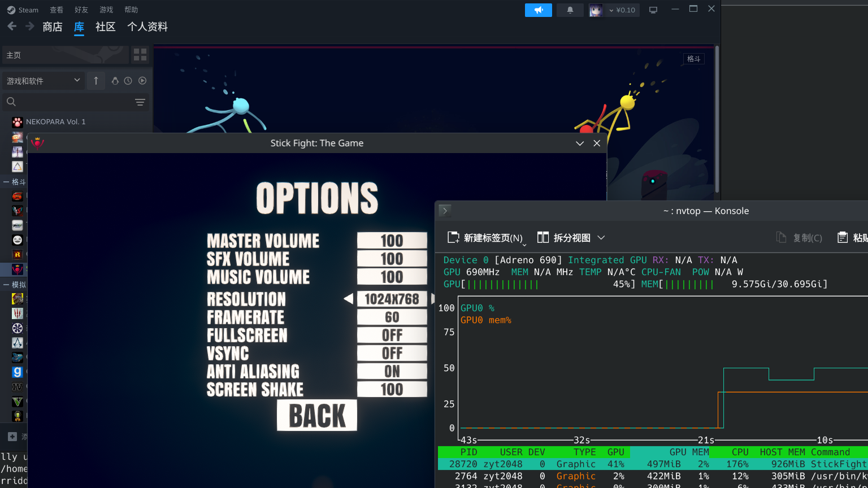This screenshot has width=868, height=488.
Task: Toggle VSYNC option currently OFF
Action: coord(392,354)
